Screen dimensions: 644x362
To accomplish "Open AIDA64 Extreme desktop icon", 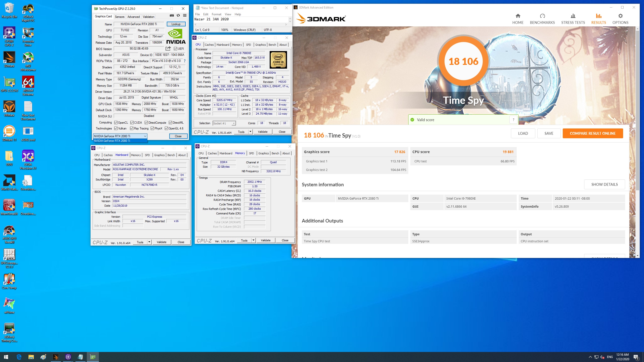I will tap(28, 86).
